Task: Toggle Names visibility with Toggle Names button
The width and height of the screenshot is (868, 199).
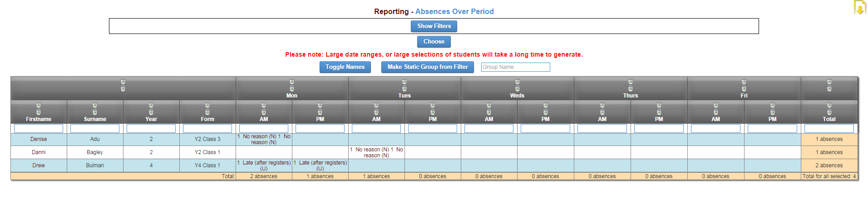Action: click(345, 67)
